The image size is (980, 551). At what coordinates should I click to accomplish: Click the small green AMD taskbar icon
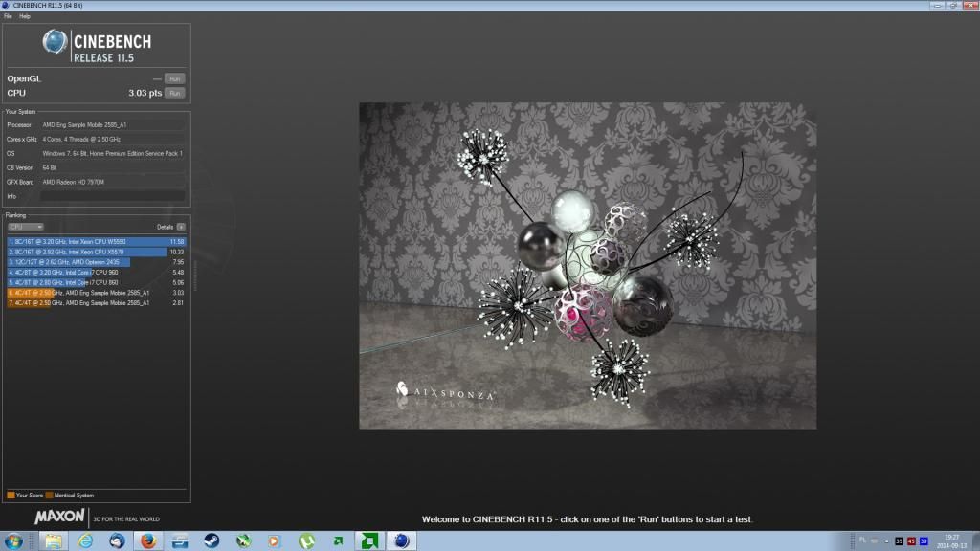[x=338, y=541]
